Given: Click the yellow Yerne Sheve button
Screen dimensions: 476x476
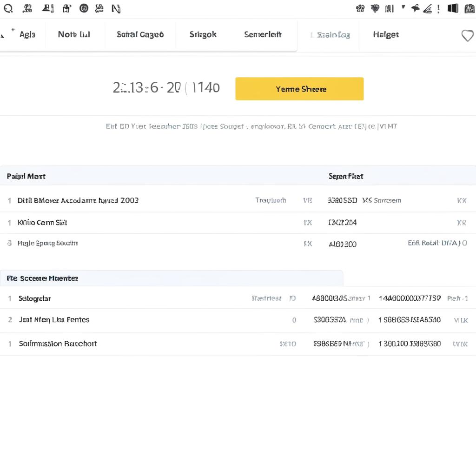Looking at the screenshot, I should (299, 89).
